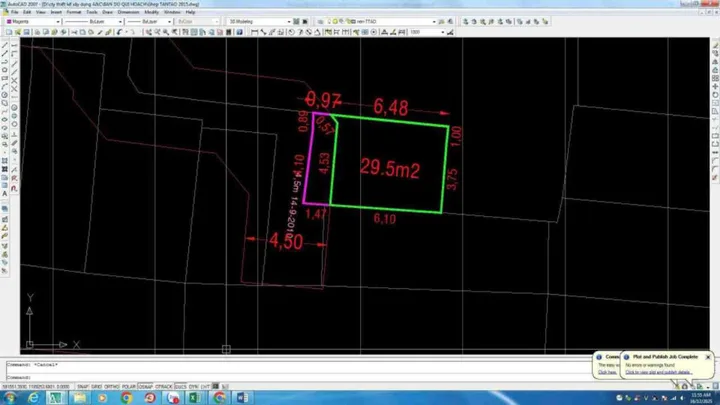Expand the 3D Modeling workspace dropdown
Screen dimensions: 720x405
point(259,22)
